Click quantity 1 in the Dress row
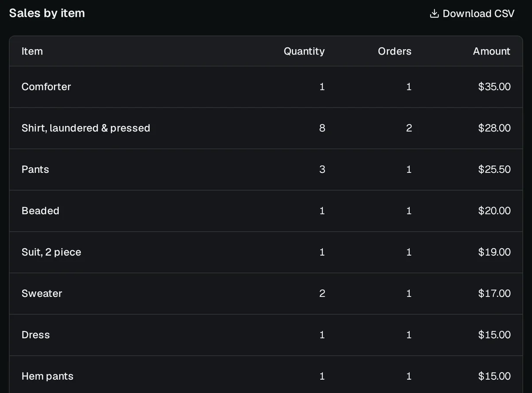Screen dimensions: 532x393 pyautogui.click(x=322, y=335)
